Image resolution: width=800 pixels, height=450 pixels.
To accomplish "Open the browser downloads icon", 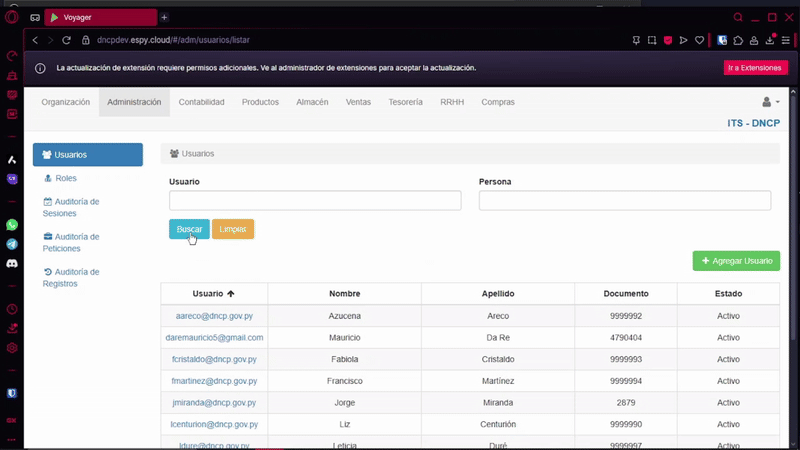I will click(771, 40).
